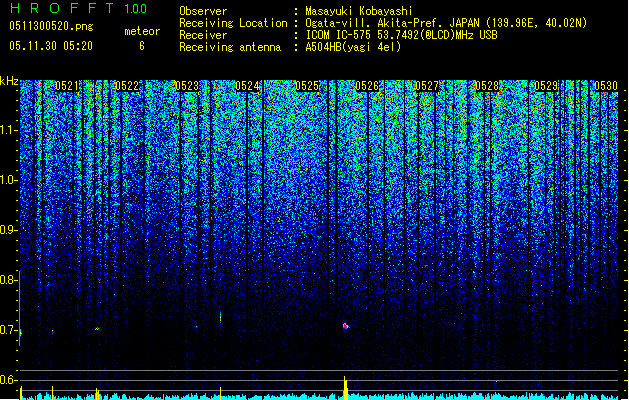This screenshot has height=400, width=629.
Task: Click the 0528 time marker
Action: 487,86
